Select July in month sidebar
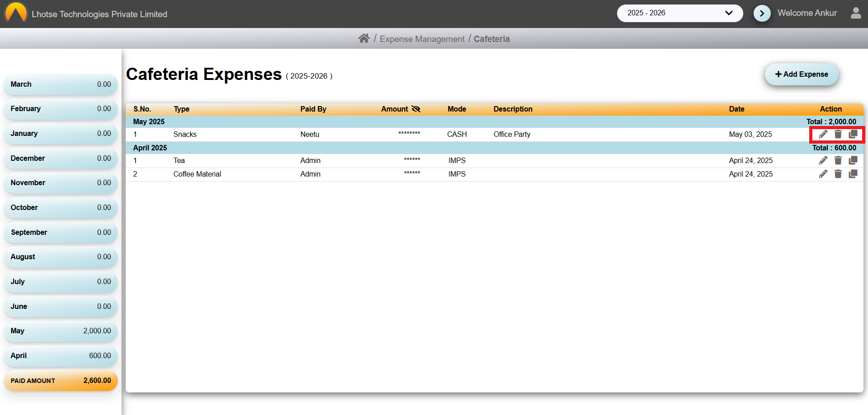The height and width of the screenshot is (415, 868). [x=61, y=282]
